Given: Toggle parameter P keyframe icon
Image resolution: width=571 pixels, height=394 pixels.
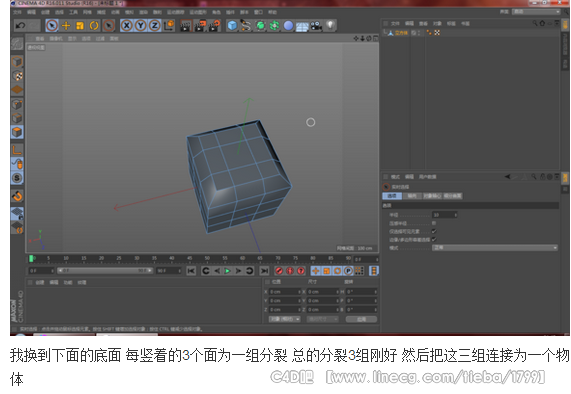Looking at the screenshot, I should pos(348,271).
